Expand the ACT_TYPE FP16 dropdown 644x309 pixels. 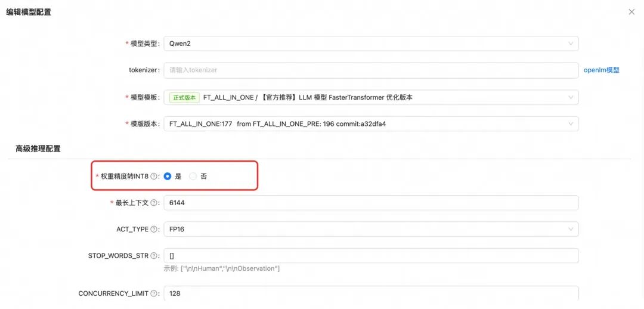tap(371, 229)
